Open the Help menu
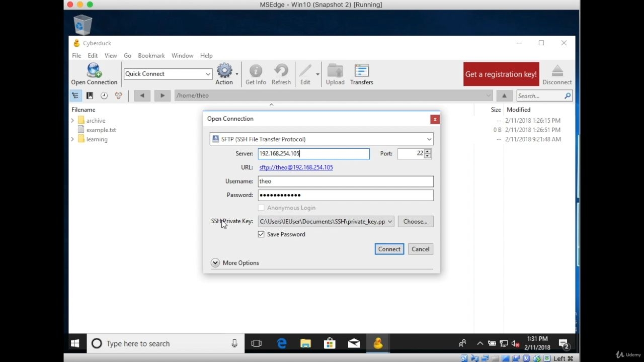644x362 pixels. click(x=206, y=56)
